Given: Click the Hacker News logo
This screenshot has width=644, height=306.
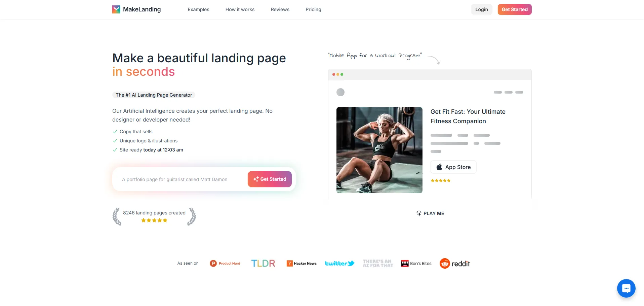Looking at the screenshot, I should (301, 264).
